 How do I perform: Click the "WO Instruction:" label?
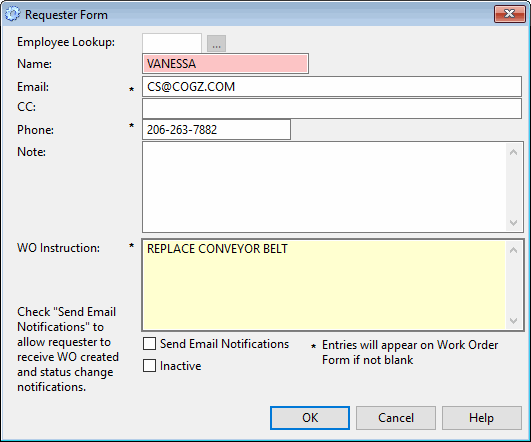(x=59, y=248)
